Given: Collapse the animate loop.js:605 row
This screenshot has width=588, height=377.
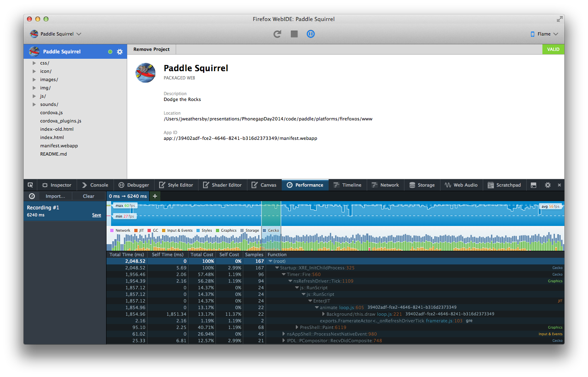Looking at the screenshot, I should click(317, 307).
